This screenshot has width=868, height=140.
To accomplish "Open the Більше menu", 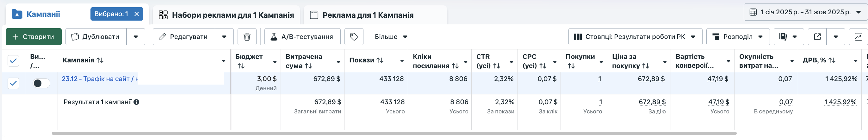I will point(391,37).
